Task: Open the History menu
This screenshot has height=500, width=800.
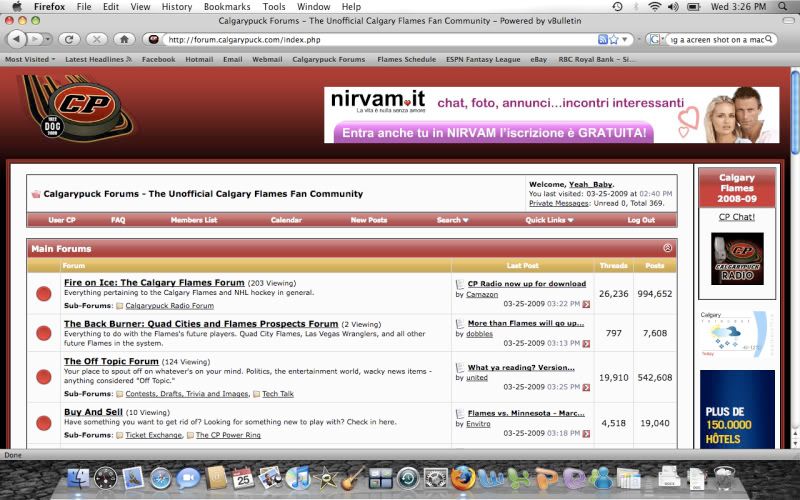Action: (177, 7)
